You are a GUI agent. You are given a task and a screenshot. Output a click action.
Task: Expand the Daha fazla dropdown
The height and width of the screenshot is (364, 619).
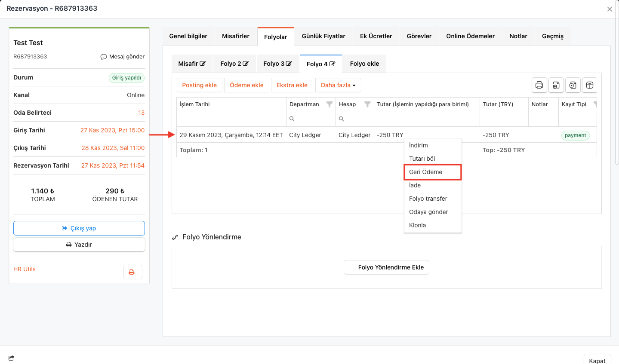click(x=338, y=85)
